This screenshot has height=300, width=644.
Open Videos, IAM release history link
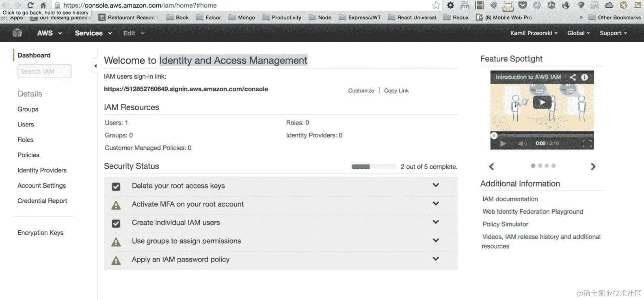click(541, 241)
